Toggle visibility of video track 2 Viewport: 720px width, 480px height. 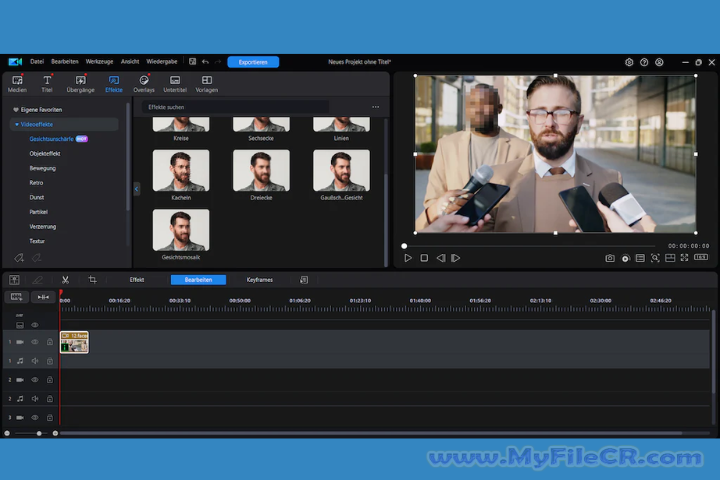34,380
